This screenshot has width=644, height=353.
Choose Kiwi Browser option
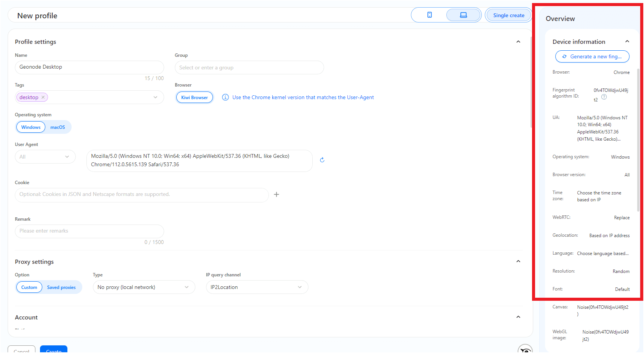click(194, 98)
